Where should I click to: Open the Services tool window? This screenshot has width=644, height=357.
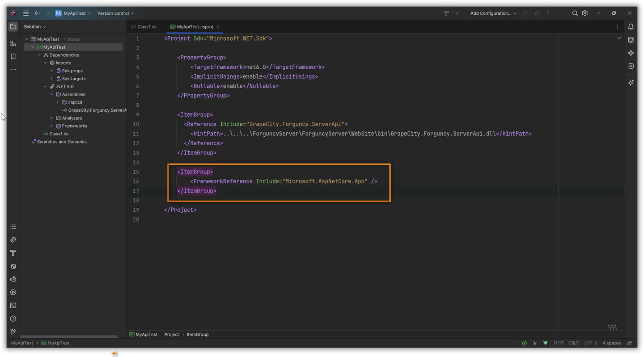(13, 292)
